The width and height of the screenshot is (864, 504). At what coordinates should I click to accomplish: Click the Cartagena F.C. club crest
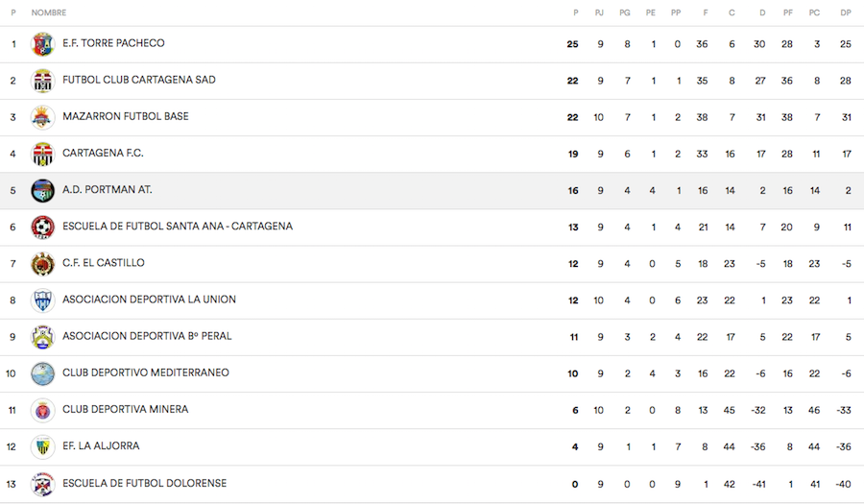point(42,154)
